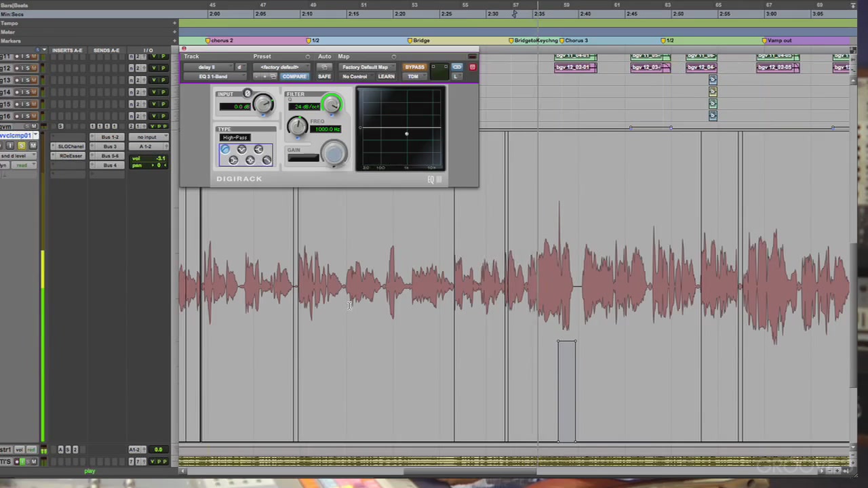Click the plus icon on Markers ruler
This screenshot has height=488, width=868.
click(174, 41)
